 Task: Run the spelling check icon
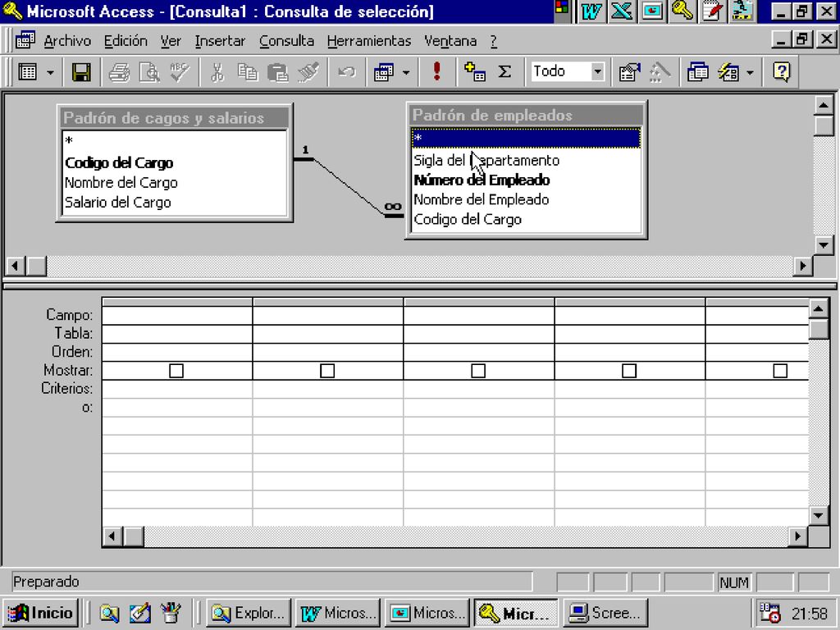click(x=180, y=72)
